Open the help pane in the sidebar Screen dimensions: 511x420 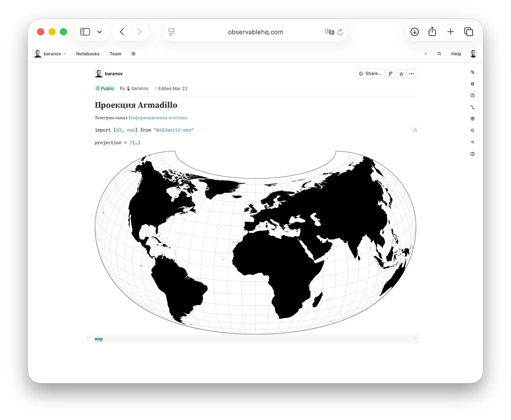(x=473, y=154)
